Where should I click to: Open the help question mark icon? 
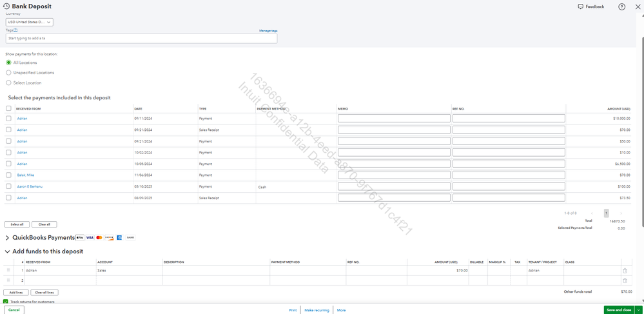[621, 6]
